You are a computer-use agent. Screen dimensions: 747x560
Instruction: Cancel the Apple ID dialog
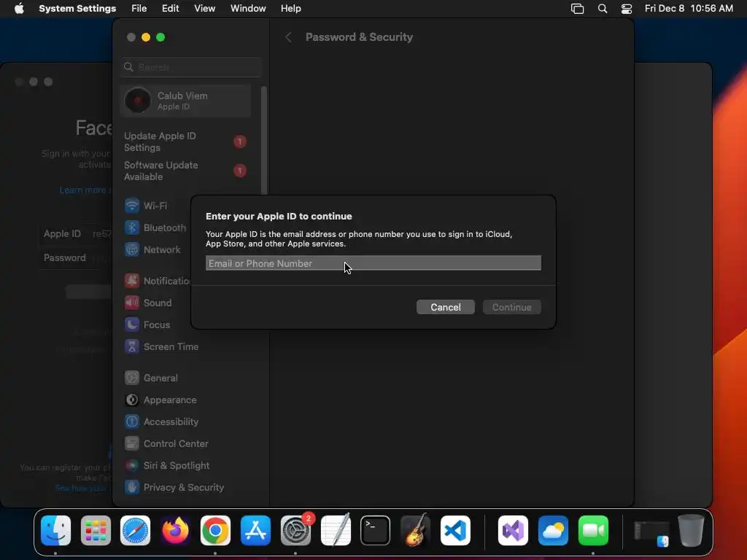(x=446, y=307)
